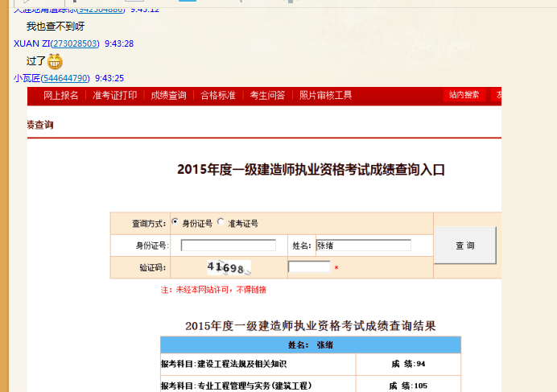The image size is (557, 392).
Task: Click the XUAN ZI sender name
Action: pos(31,43)
